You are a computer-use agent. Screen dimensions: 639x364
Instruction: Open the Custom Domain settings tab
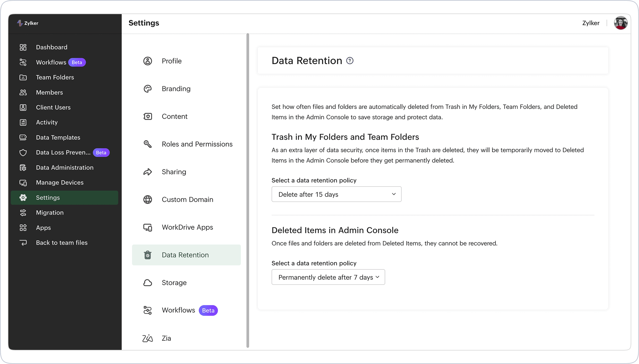pyautogui.click(x=187, y=199)
